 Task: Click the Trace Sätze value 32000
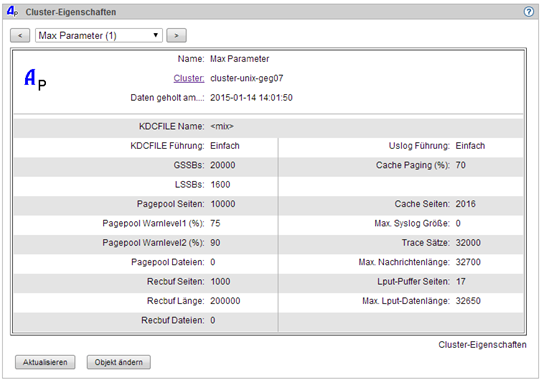point(468,243)
